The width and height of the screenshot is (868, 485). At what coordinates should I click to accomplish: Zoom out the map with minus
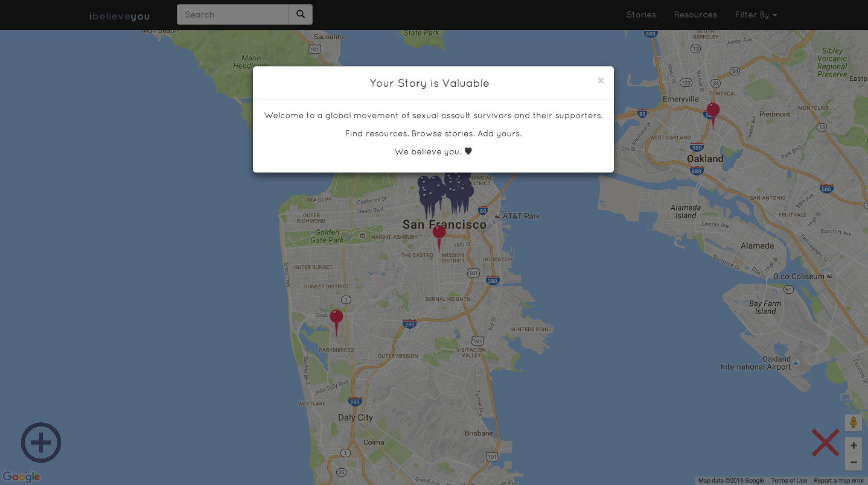click(854, 463)
